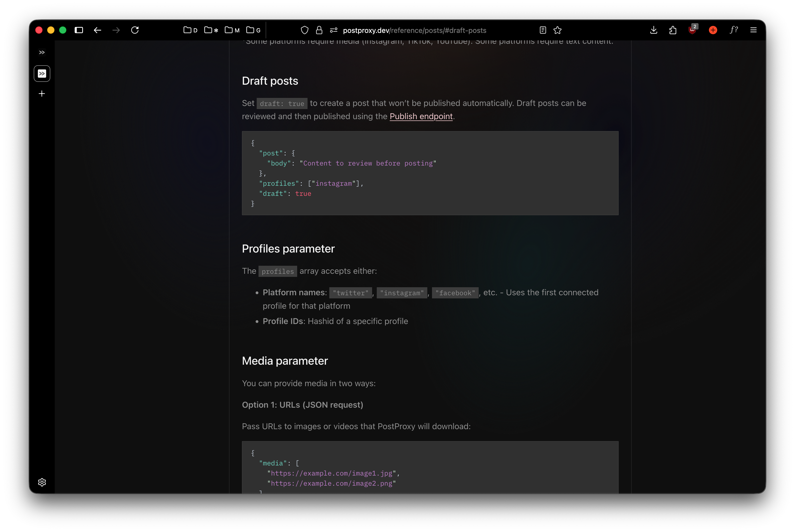Open the downloads panel
The height and width of the screenshot is (532, 795).
coord(653,30)
